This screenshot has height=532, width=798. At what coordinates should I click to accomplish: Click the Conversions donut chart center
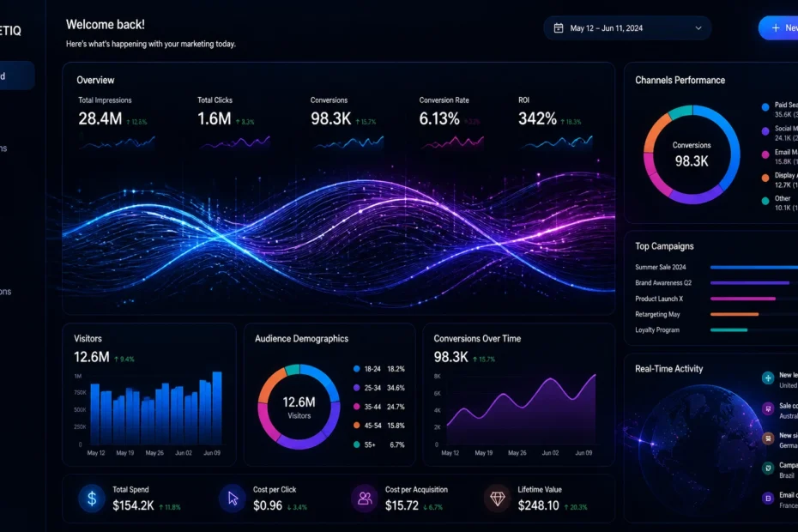point(691,154)
